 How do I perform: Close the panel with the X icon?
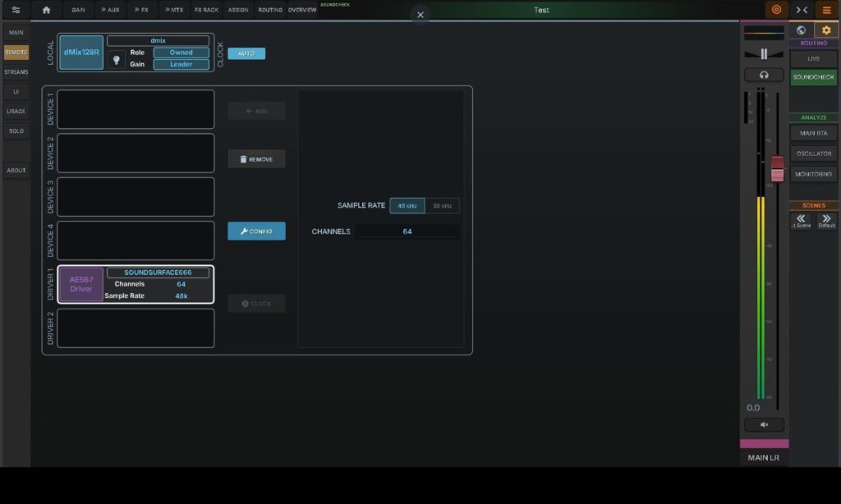(x=420, y=15)
